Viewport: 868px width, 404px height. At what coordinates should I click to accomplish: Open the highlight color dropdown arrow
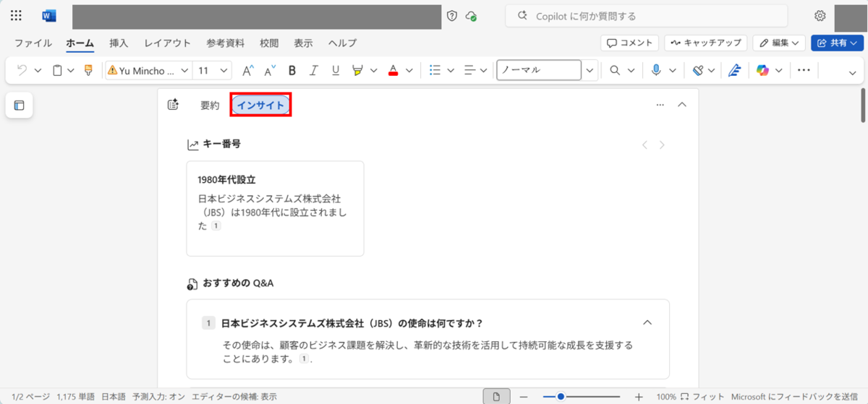pos(373,70)
